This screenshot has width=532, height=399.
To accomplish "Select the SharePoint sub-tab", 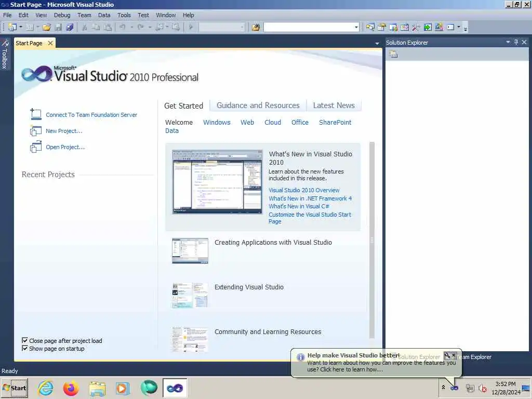I will click(335, 123).
